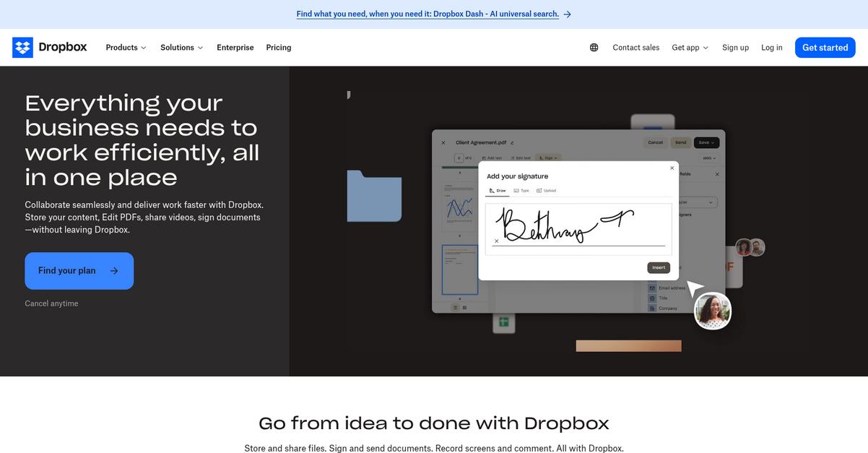Click the signature drawing area
The image size is (868, 453).
coord(578,229)
